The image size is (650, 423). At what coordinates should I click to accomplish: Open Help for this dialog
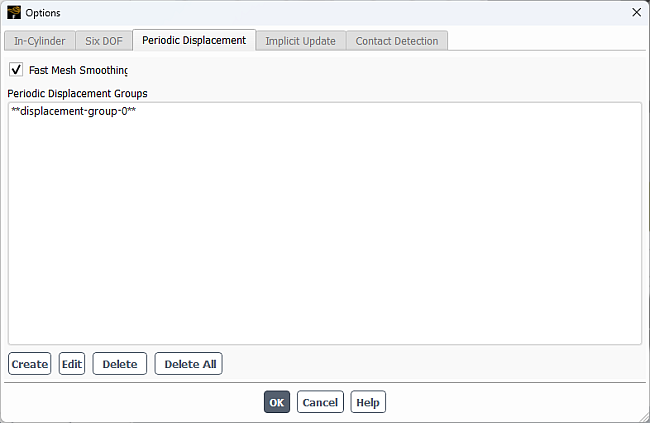pos(368,402)
